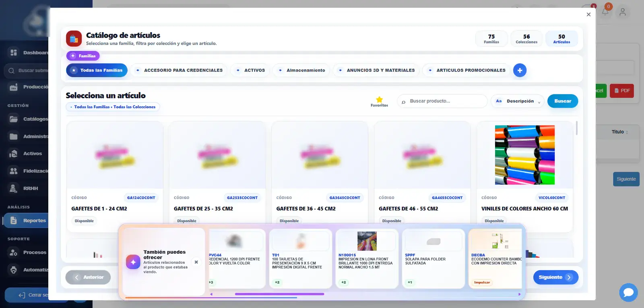
Task: Dismiss the También puedes ofrecer panel
Action: click(x=196, y=262)
